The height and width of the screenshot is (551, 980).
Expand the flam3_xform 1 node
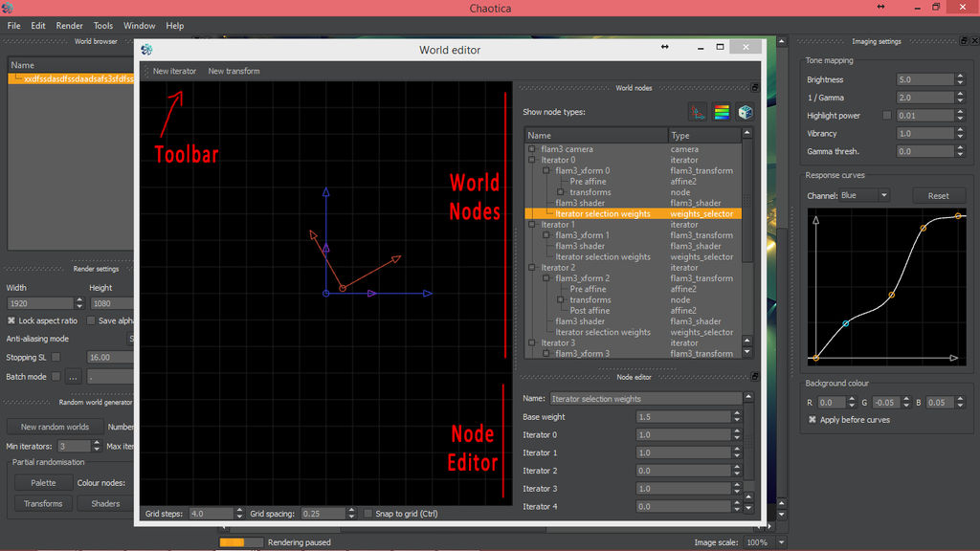click(x=546, y=235)
